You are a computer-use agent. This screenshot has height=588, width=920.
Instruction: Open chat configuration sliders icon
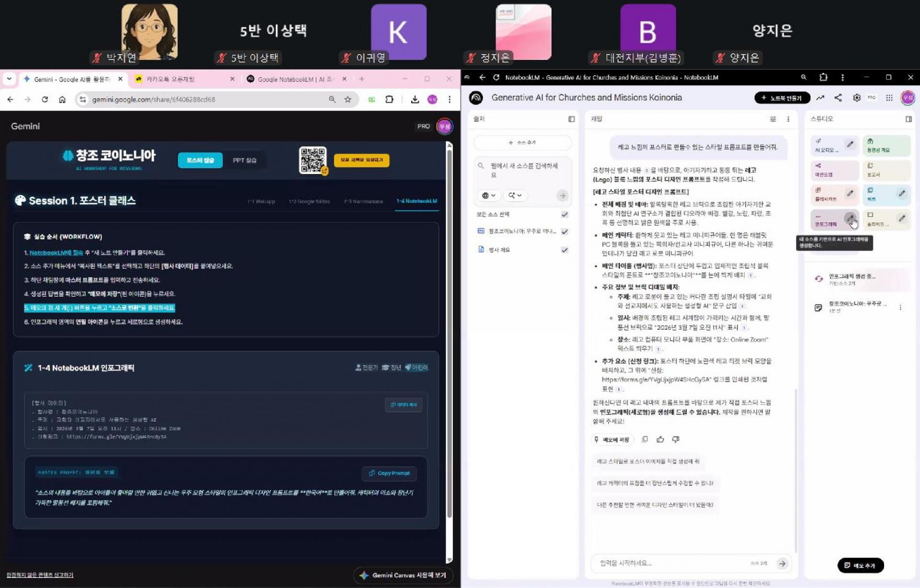[773, 119]
